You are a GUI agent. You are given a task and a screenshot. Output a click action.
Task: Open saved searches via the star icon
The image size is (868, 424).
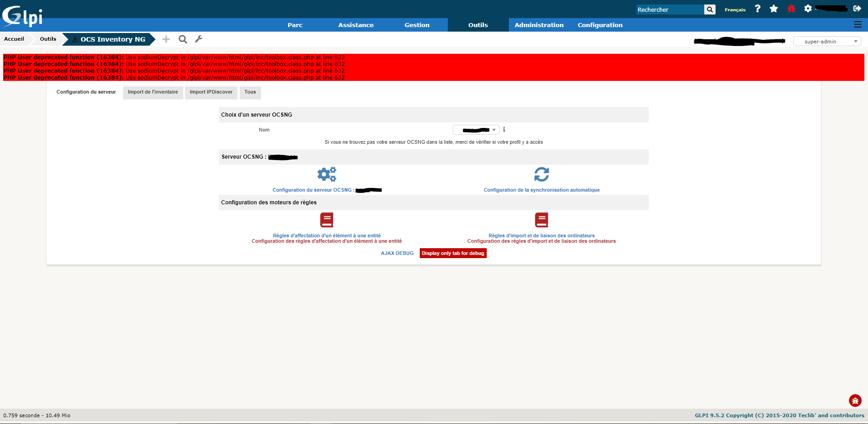[x=774, y=9]
